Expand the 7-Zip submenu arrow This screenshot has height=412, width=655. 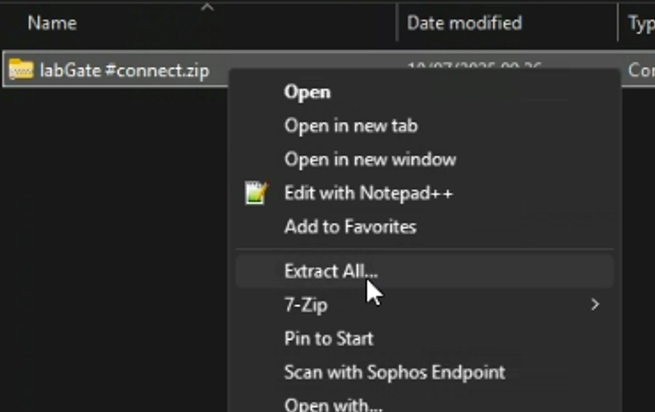coord(595,305)
